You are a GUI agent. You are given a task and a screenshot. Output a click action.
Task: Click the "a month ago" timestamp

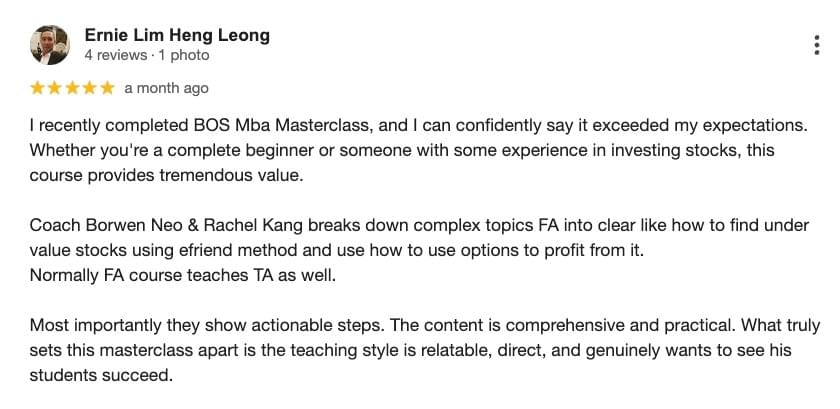(x=166, y=88)
